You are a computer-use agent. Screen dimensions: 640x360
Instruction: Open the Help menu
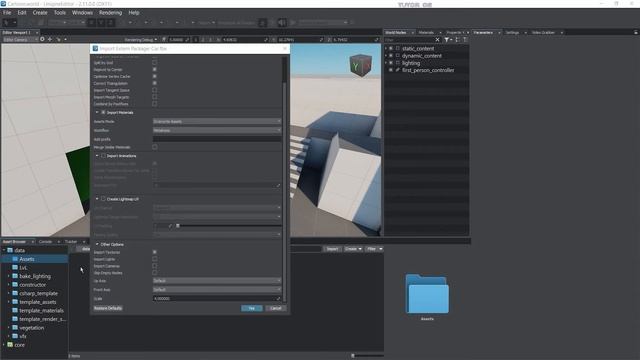pyautogui.click(x=133, y=13)
